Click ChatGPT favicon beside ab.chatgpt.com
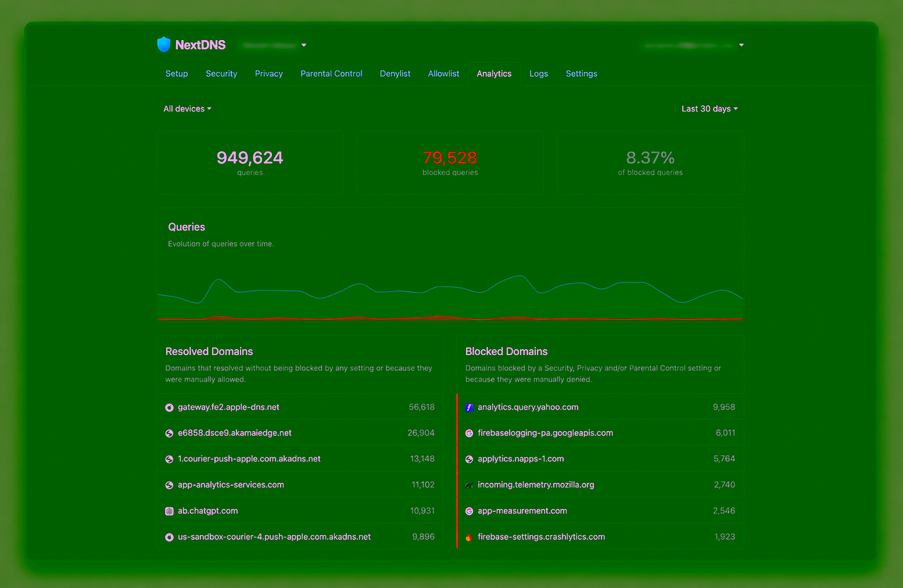The width and height of the screenshot is (903, 588). pos(169,511)
